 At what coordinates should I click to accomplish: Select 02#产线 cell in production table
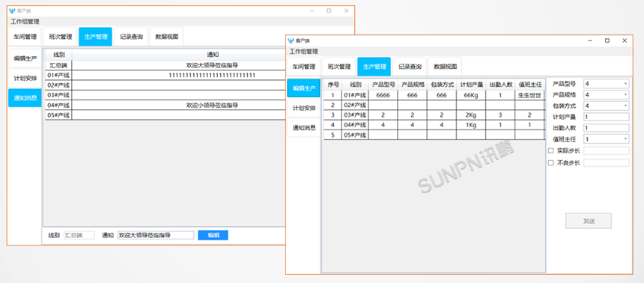[x=355, y=105]
